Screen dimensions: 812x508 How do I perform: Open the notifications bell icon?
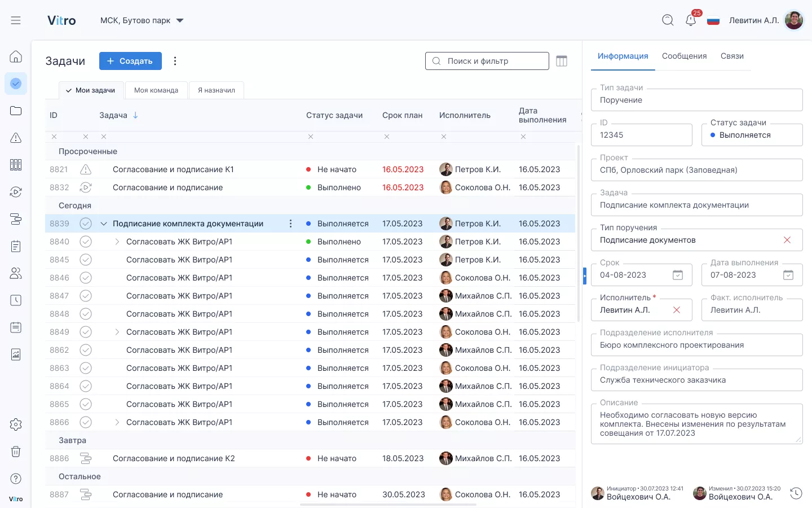(691, 20)
